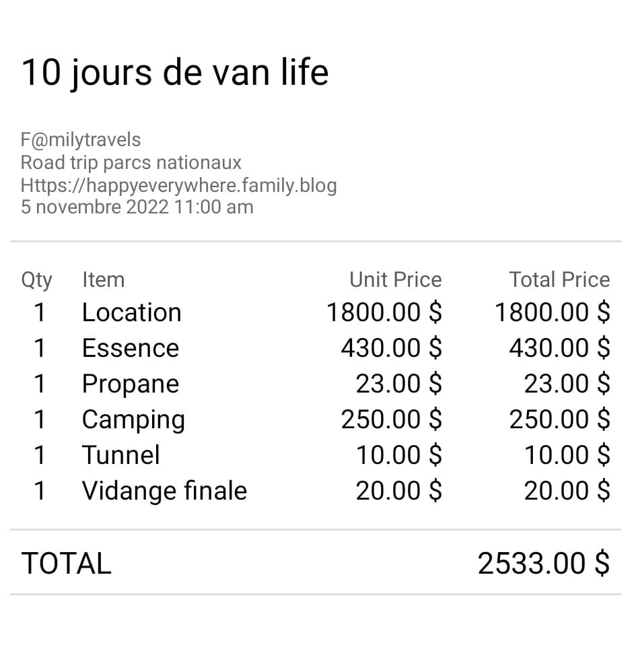Click the Qty column header
634x672 pixels.
(36, 279)
